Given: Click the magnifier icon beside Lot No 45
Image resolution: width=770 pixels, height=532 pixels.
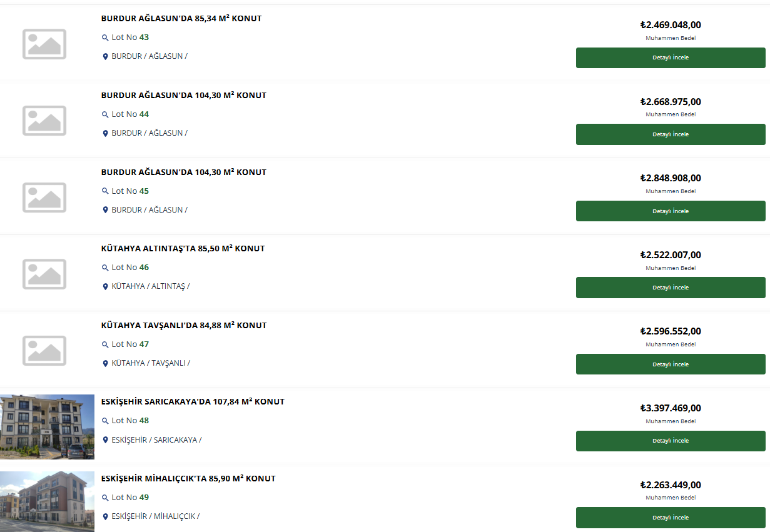Looking at the screenshot, I should (105, 191).
